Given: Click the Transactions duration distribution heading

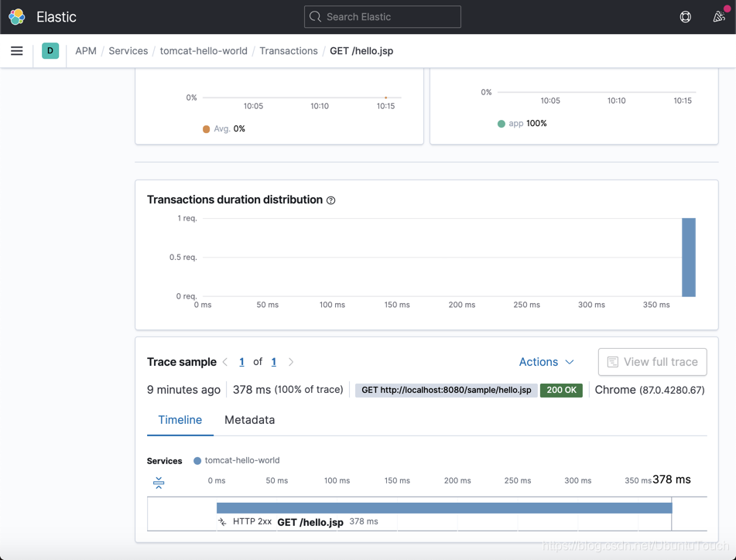Looking at the screenshot, I should 234,200.
